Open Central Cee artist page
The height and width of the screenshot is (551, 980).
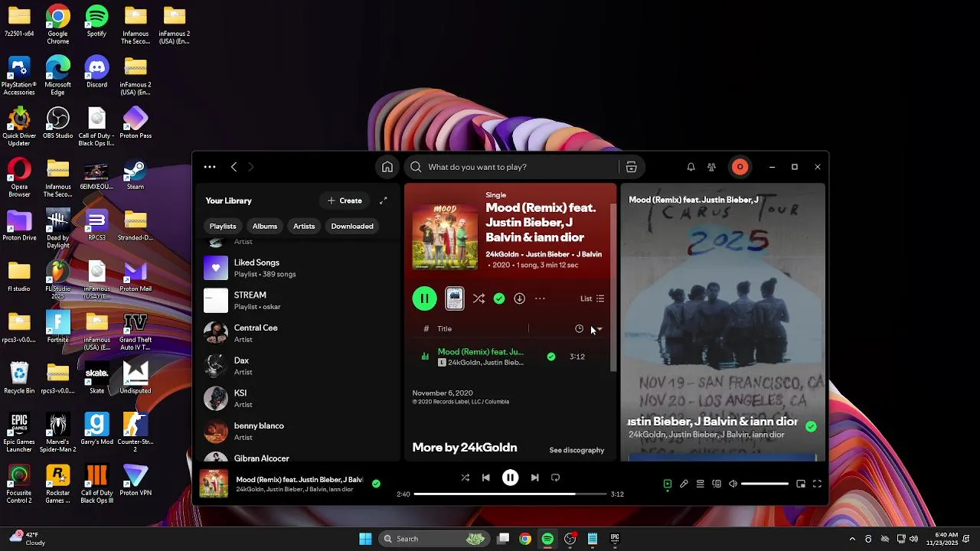tap(299, 333)
